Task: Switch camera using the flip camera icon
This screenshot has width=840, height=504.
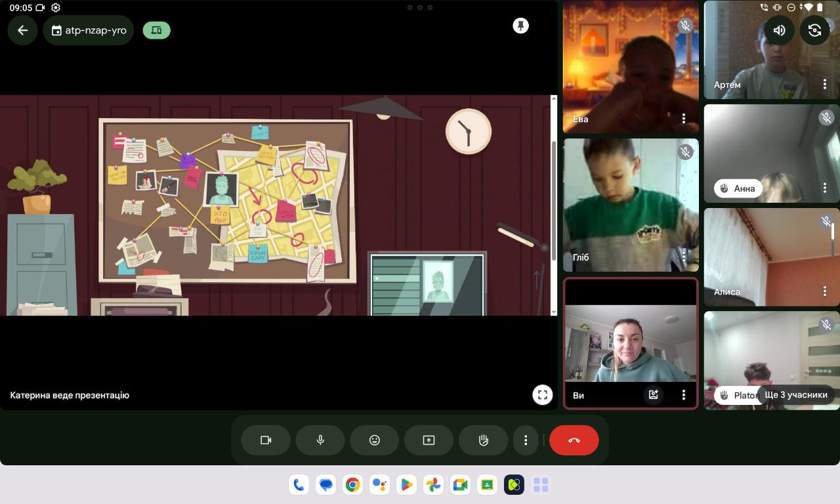Action: 814,30
